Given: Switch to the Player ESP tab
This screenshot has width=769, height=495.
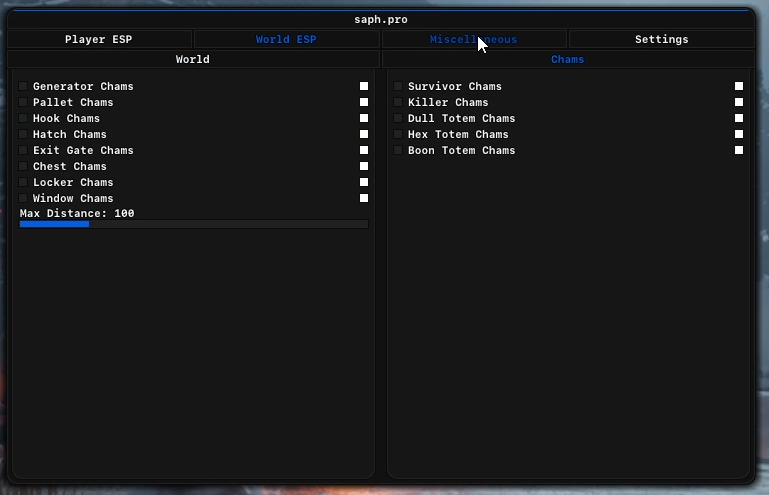Looking at the screenshot, I should pyautogui.click(x=99, y=39).
